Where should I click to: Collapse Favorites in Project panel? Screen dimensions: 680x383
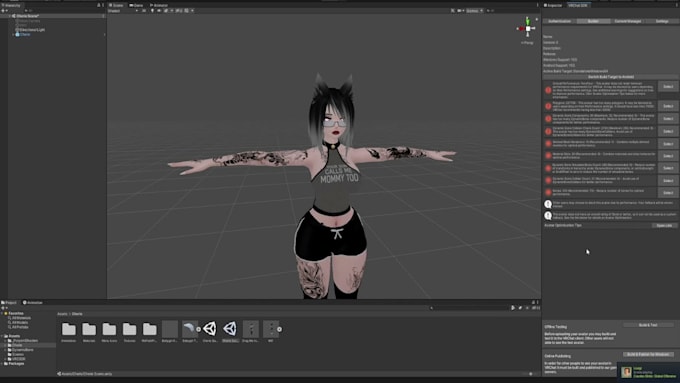pos(2,313)
